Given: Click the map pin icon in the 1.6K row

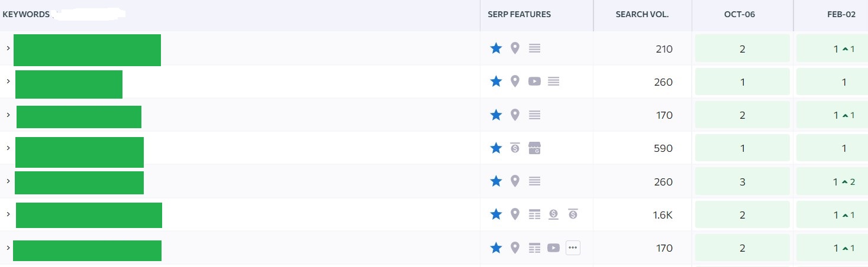Looking at the screenshot, I should tap(515, 214).
